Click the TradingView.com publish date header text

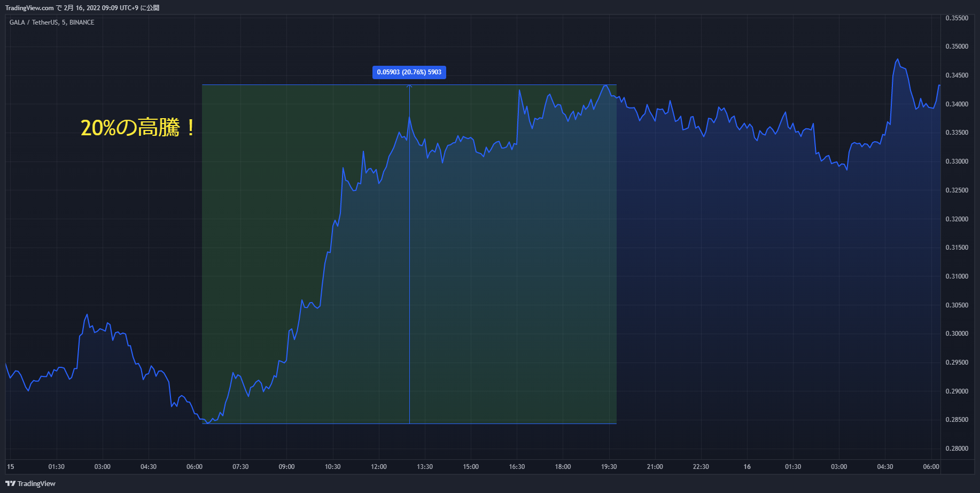click(x=82, y=8)
